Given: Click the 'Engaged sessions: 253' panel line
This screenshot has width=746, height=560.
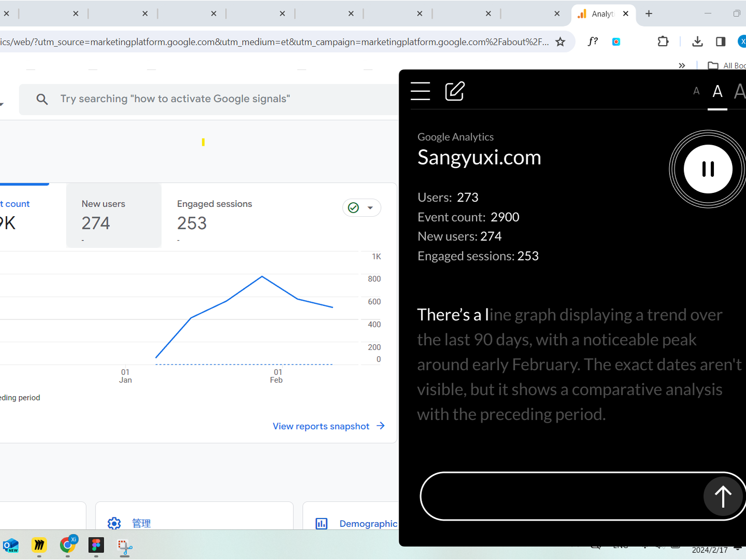Looking at the screenshot, I should [x=478, y=256].
